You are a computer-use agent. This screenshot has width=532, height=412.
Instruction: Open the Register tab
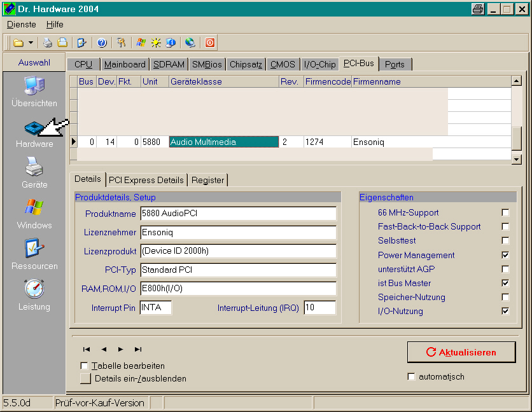[207, 180]
